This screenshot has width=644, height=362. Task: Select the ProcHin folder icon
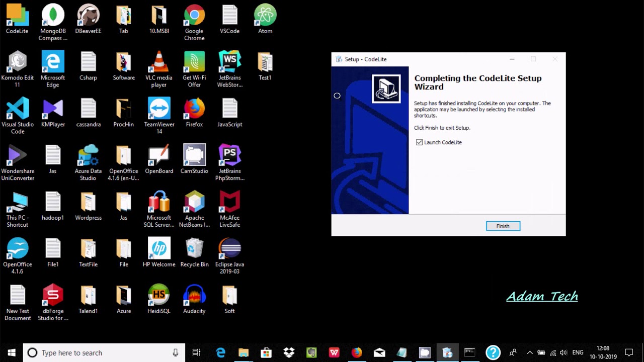coord(124,113)
